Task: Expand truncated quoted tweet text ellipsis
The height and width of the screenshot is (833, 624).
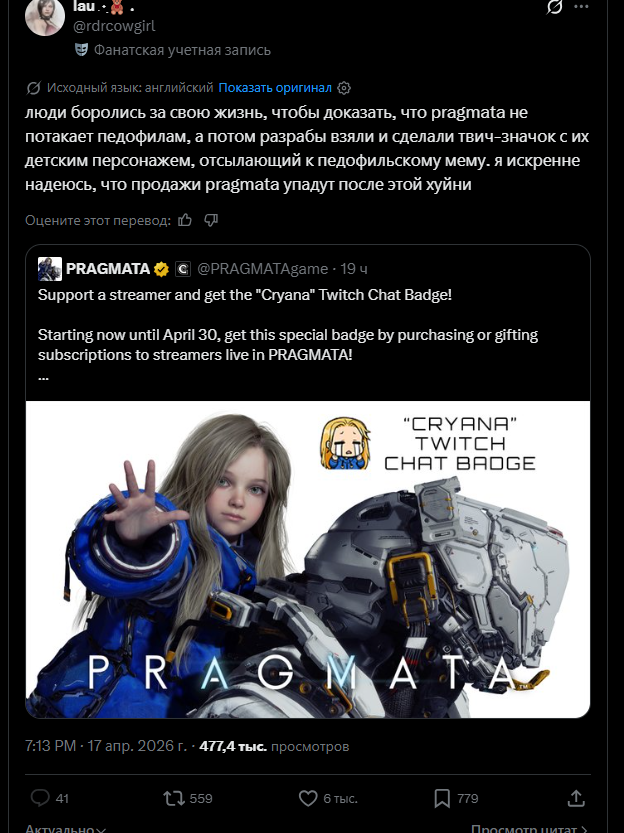Action: [44, 377]
